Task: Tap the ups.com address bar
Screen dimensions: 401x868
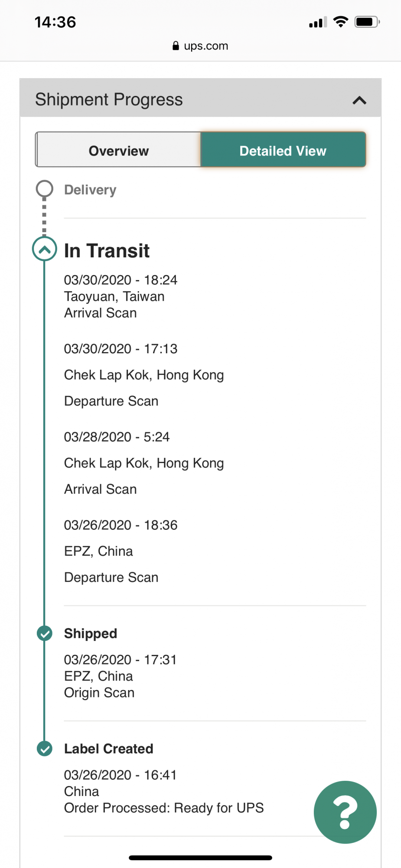Action: [200, 46]
